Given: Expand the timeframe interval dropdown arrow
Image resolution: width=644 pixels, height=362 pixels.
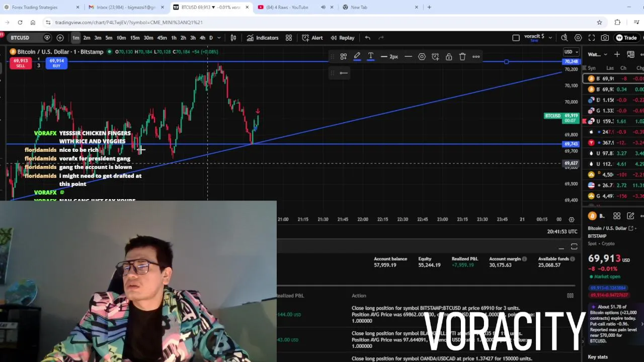Looking at the screenshot, I should pyautogui.click(x=219, y=38).
